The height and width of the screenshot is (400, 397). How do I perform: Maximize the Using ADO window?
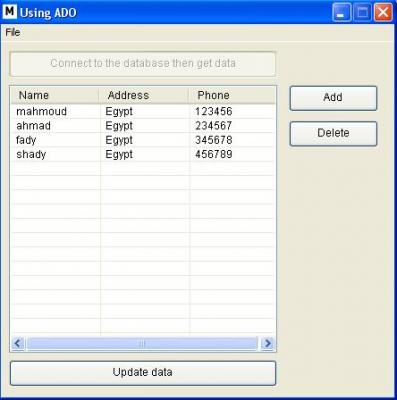point(362,12)
